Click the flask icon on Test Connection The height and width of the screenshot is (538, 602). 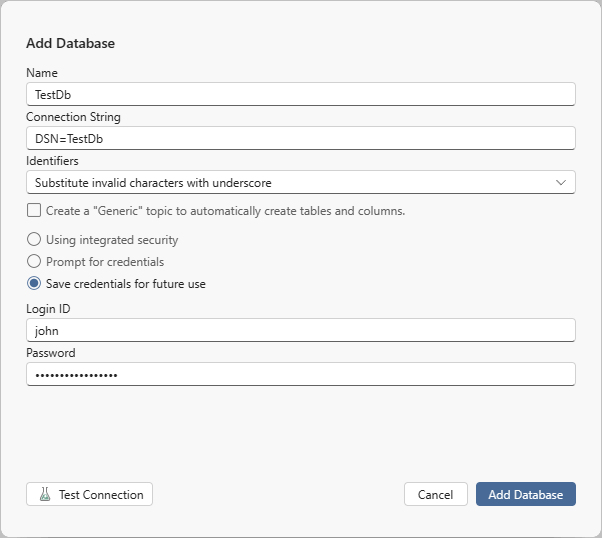(45, 494)
